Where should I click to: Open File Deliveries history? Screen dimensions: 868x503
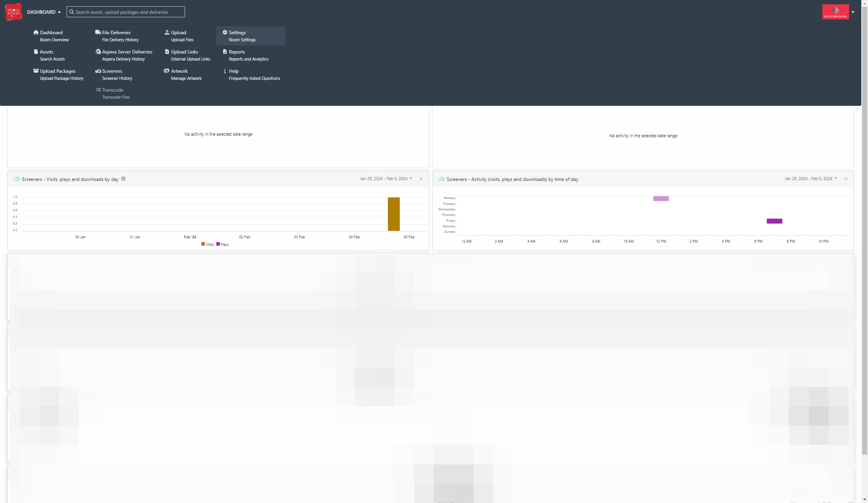tap(120, 40)
